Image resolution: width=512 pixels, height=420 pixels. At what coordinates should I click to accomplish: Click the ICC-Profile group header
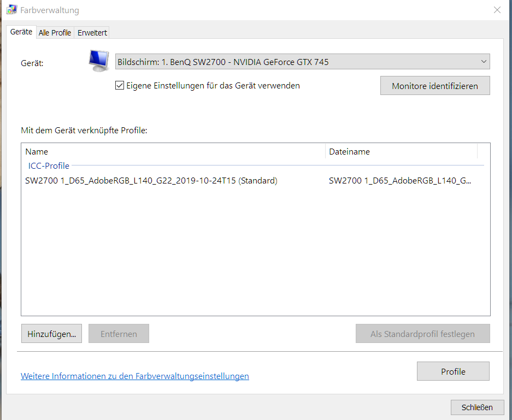point(49,165)
